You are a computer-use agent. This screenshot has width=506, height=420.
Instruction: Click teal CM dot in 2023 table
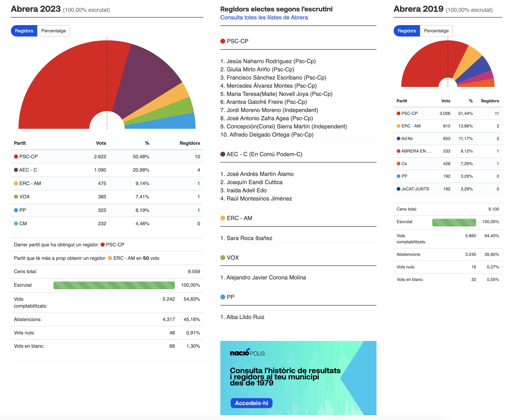(16, 224)
